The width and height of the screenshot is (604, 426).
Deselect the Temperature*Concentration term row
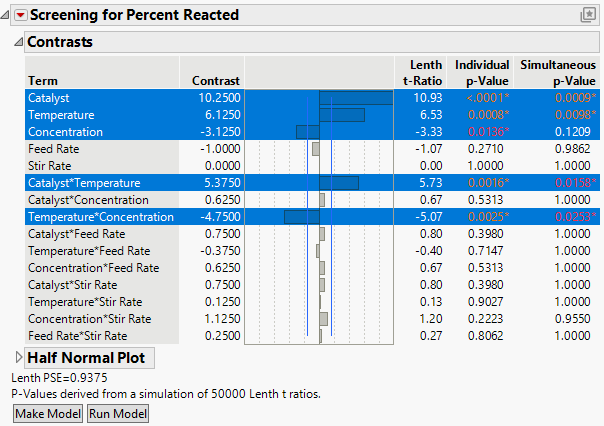click(x=100, y=217)
